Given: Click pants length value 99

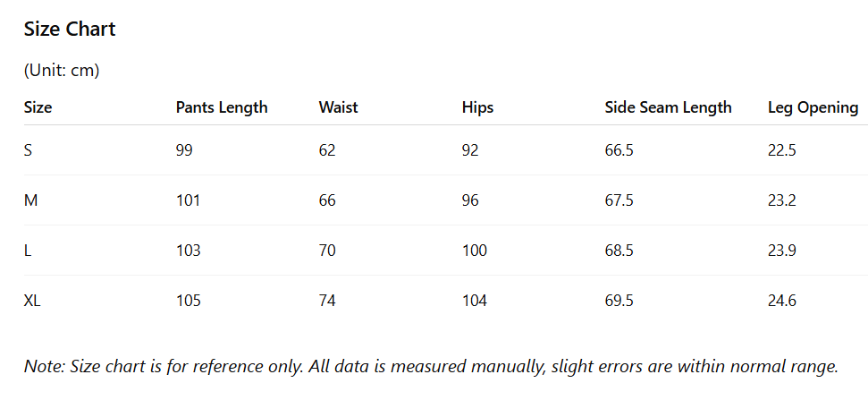Looking at the screenshot, I should point(184,150).
